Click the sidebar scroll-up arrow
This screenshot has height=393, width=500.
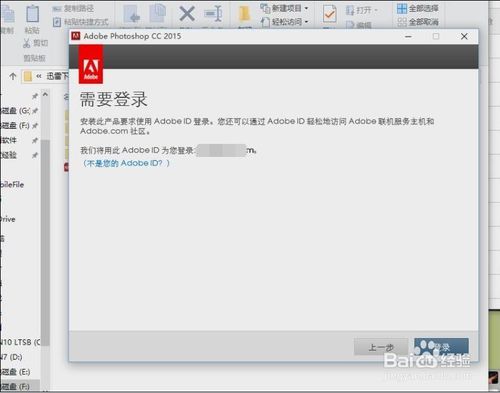[x=45, y=95]
